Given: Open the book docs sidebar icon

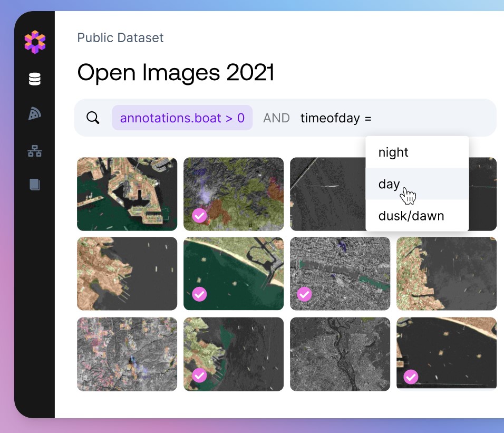Looking at the screenshot, I should click(35, 185).
